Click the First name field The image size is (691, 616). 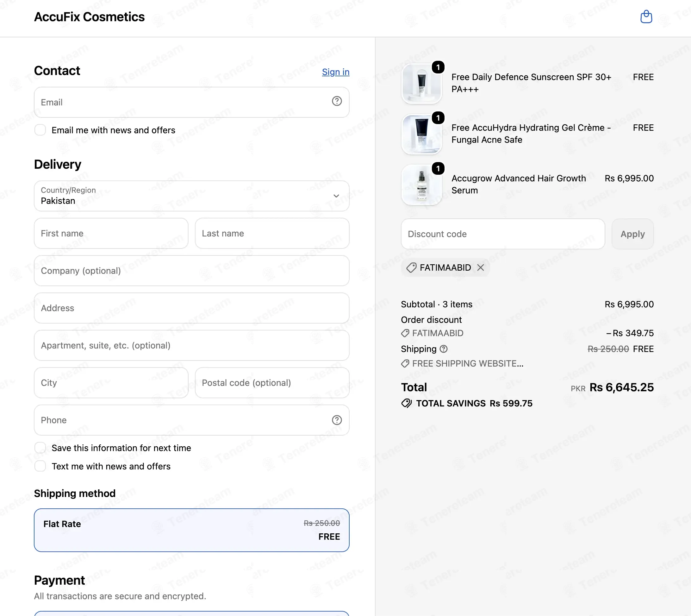pos(111,233)
